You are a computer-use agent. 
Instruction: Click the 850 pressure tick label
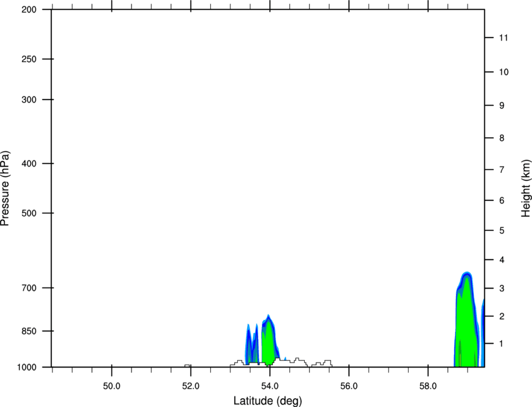(x=29, y=331)
